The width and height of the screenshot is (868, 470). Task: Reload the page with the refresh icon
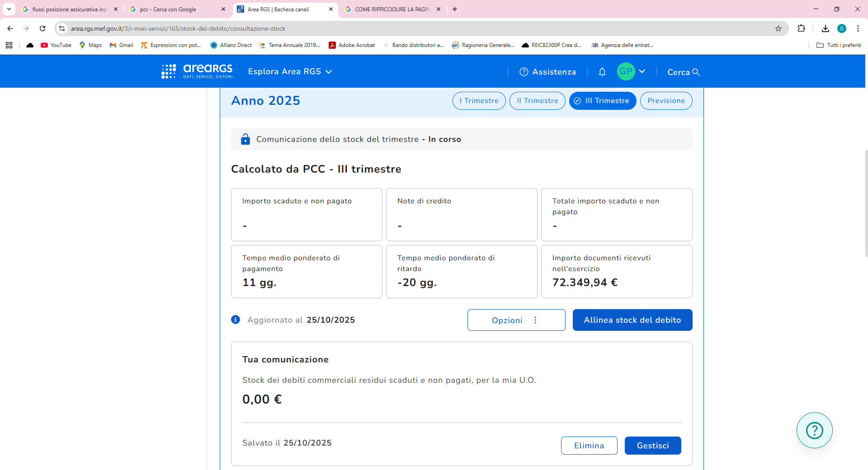pyautogui.click(x=42, y=28)
